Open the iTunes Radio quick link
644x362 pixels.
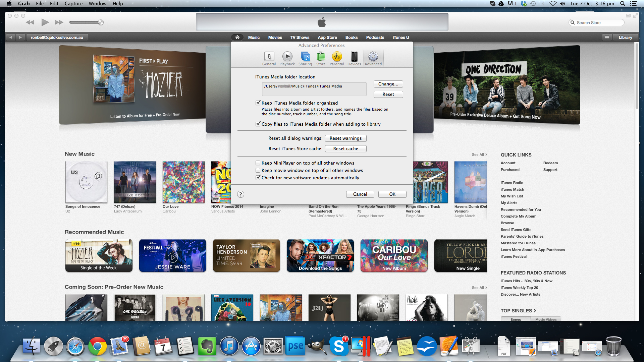(512, 183)
